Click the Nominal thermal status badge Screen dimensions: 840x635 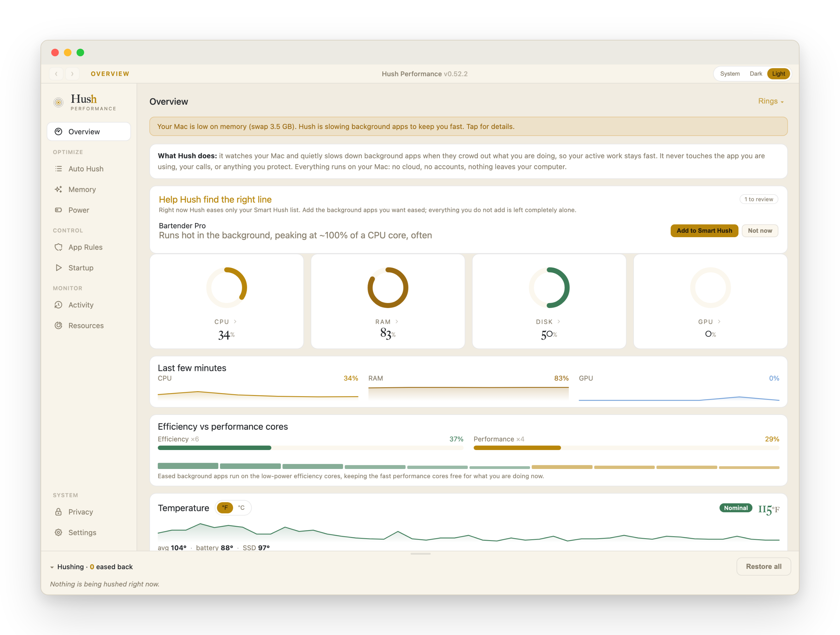pyautogui.click(x=735, y=508)
